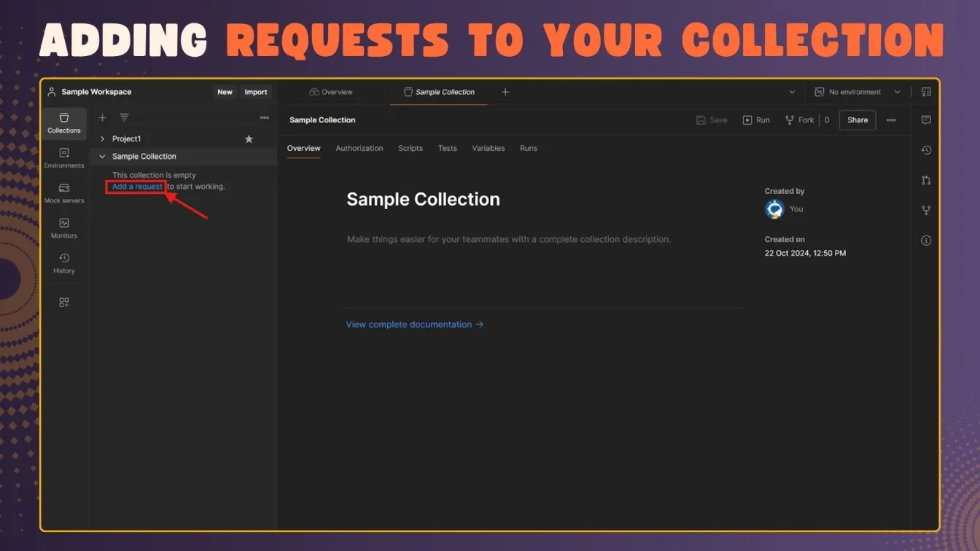Viewport: 980px width, 551px height.
Task: Collapse the Sample Collection tree
Action: [x=102, y=156]
